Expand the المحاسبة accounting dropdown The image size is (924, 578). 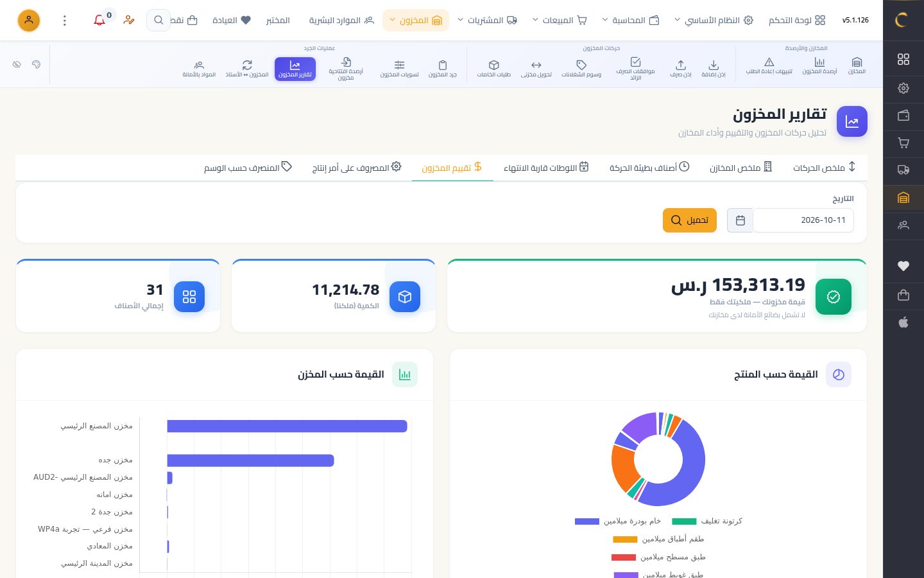[631, 21]
